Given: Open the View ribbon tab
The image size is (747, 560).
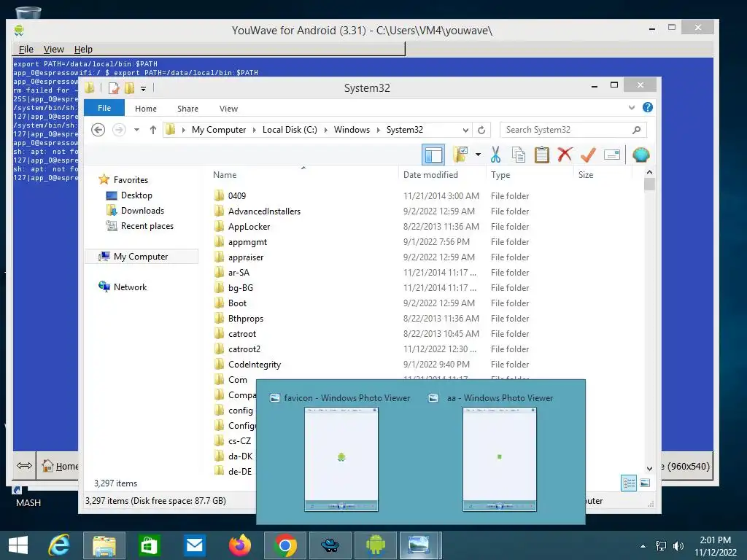Looking at the screenshot, I should pos(228,109).
